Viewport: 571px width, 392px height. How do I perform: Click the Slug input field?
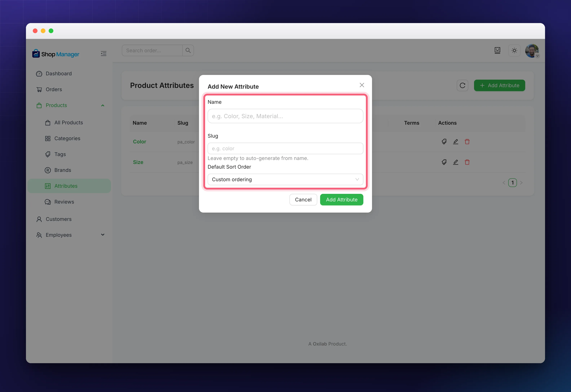click(285, 148)
